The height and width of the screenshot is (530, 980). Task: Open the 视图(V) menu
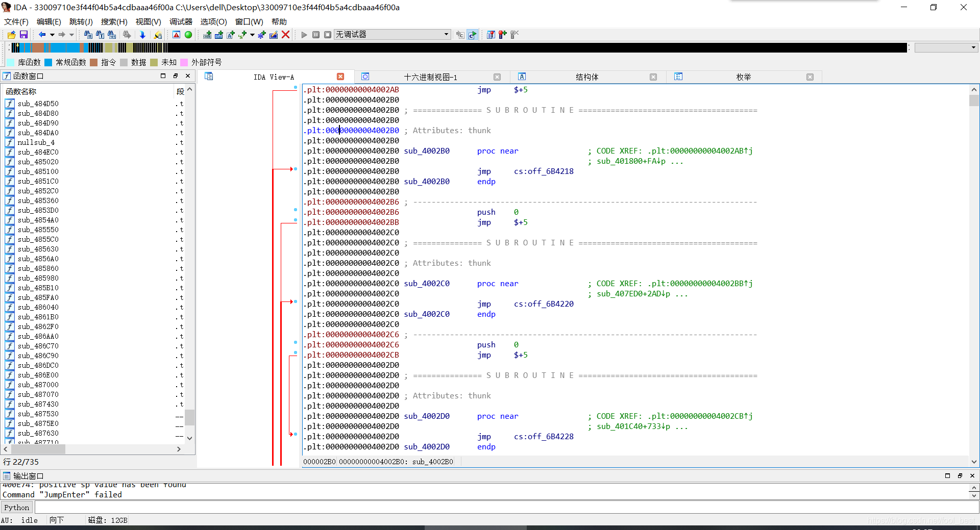[x=149, y=21]
